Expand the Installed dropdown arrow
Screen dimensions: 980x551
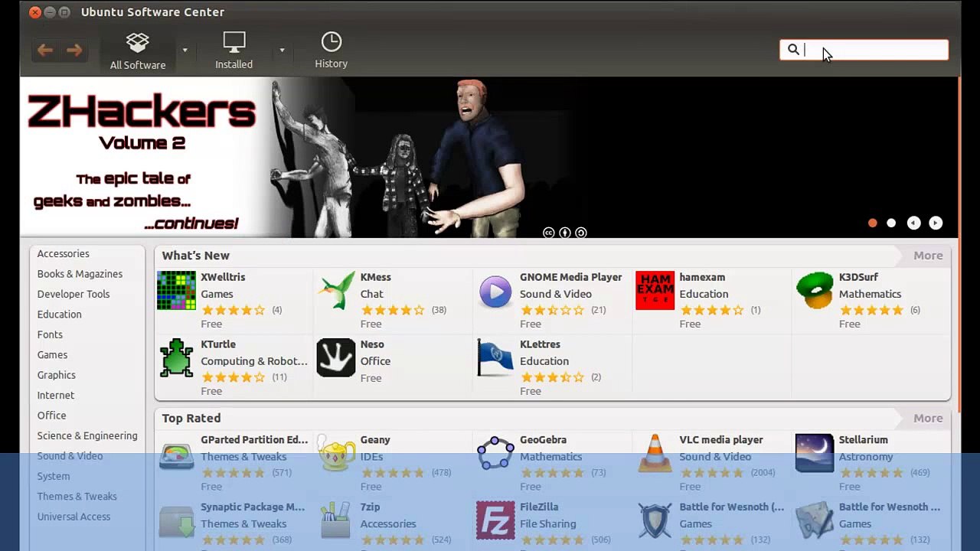(282, 51)
